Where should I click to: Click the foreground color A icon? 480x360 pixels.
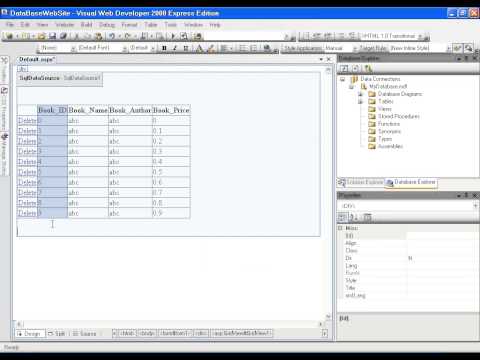[199, 48]
